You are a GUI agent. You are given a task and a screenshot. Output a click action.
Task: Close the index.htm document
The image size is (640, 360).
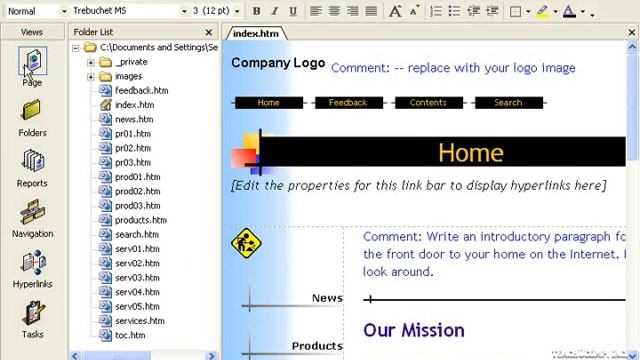(632, 32)
